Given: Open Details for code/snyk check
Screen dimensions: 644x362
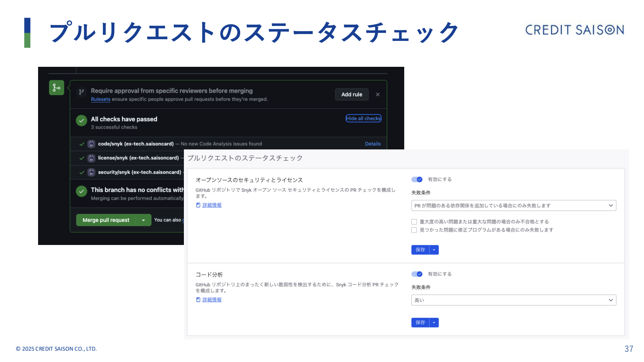Looking at the screenshot, I should point(373,144).
